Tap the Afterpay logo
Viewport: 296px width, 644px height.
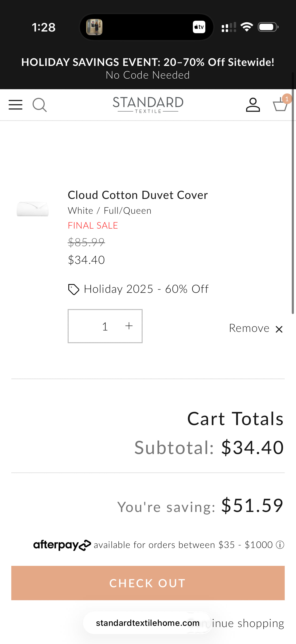coord(62,545)
